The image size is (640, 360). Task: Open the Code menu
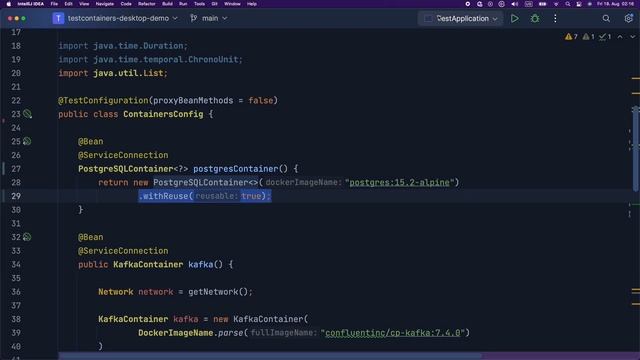126,4
